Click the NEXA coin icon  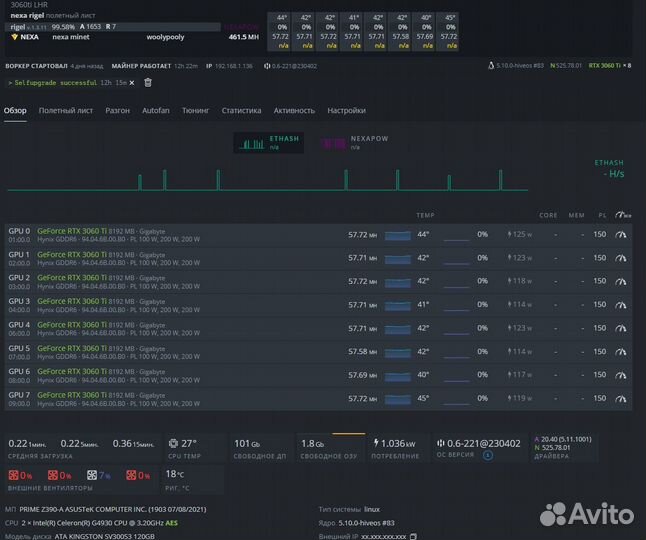pyautogui.click(x=15, y=37)
